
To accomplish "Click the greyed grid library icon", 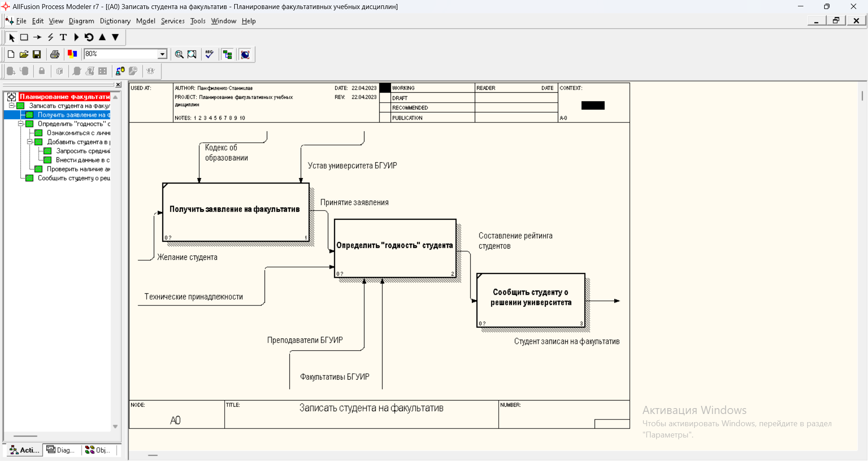I will (x=103, y=71).
